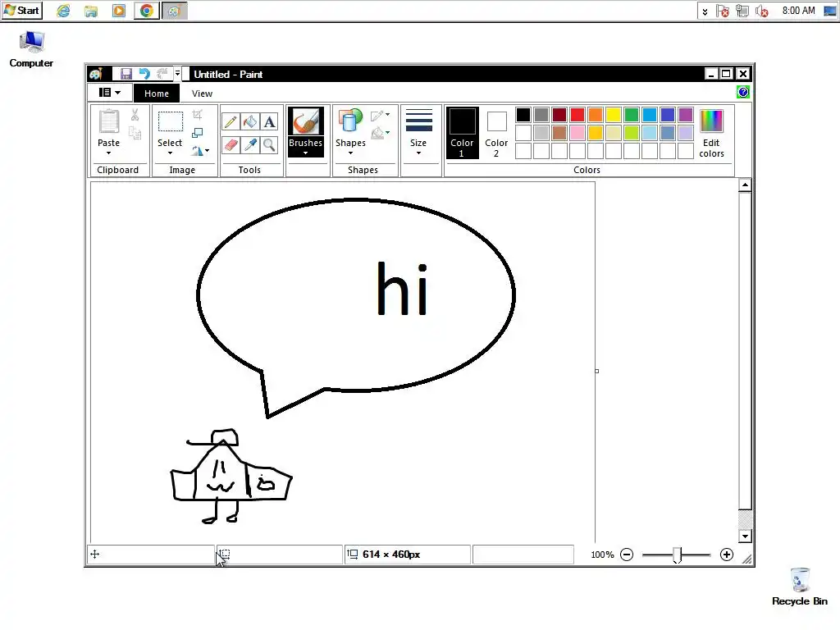Click the Redo arrow in title bar
Viewport: 840px width, 630px height.
point(162,74)
